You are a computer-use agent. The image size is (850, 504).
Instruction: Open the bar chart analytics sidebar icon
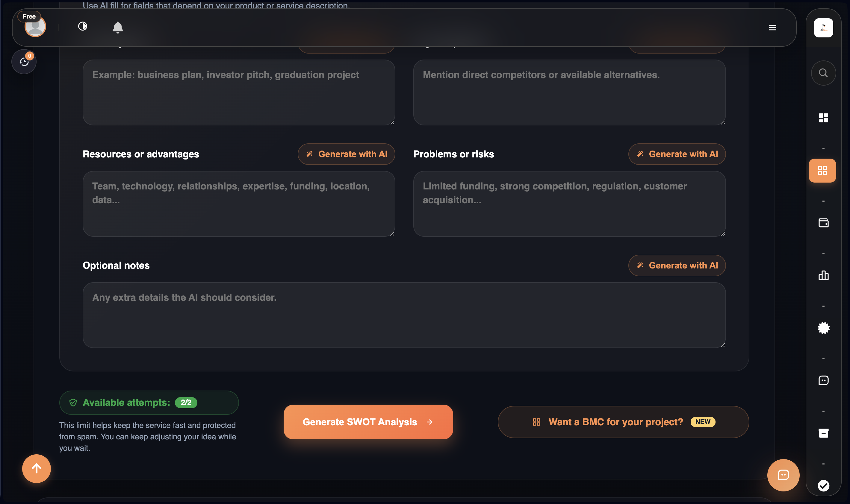(x=823, y=275)
